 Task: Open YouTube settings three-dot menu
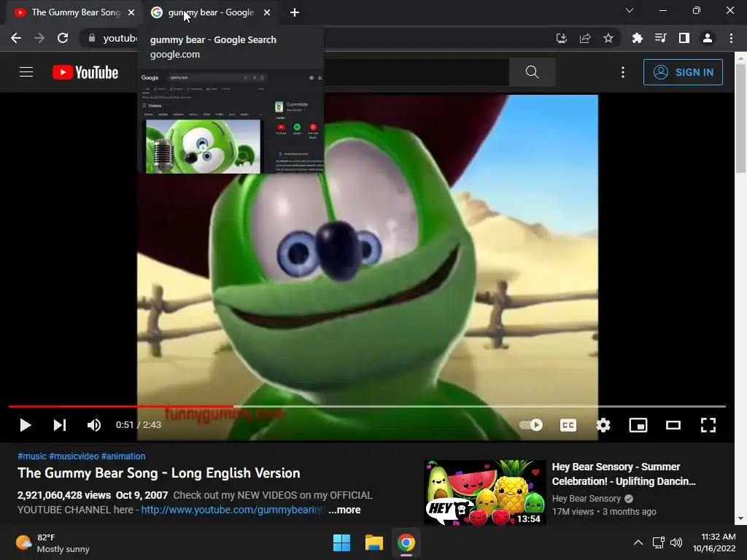coord(623,72)
